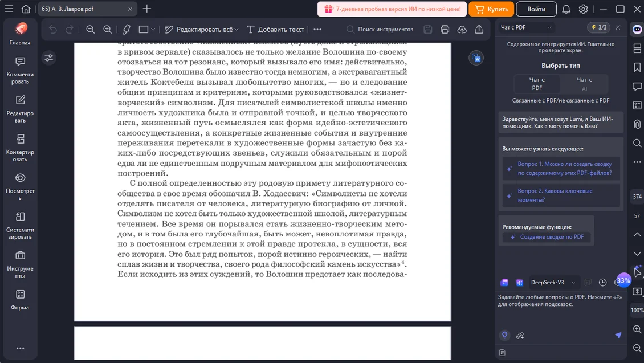Close the А. В. Лавров.pdf tab
The height and width of the screenshot is (363, 644).
point(130,9)
